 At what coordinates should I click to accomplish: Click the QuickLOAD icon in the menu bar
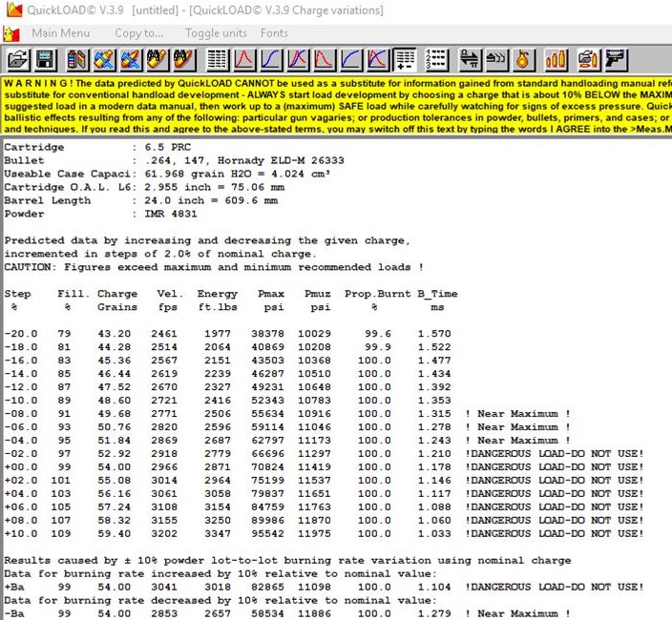(x=11, y=33)
